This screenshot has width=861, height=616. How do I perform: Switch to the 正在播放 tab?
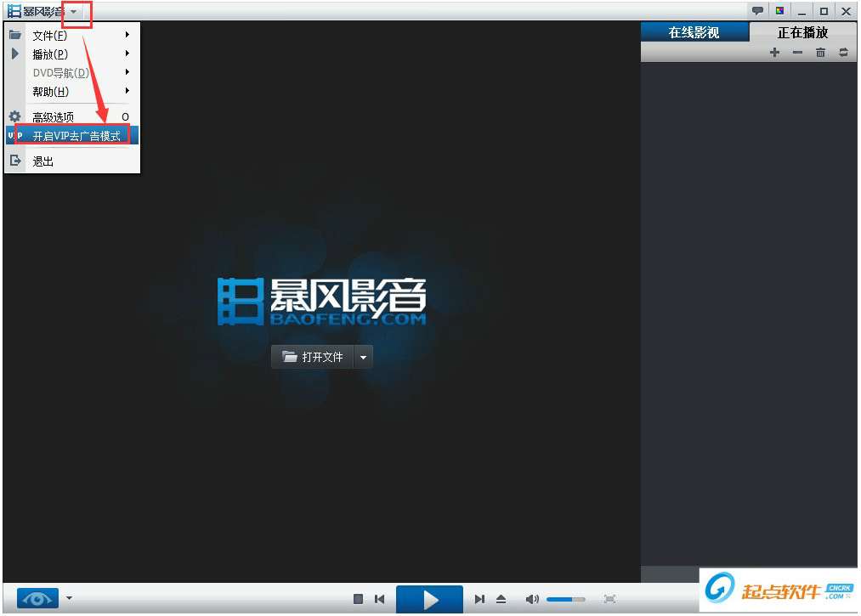tap(802, 32)
